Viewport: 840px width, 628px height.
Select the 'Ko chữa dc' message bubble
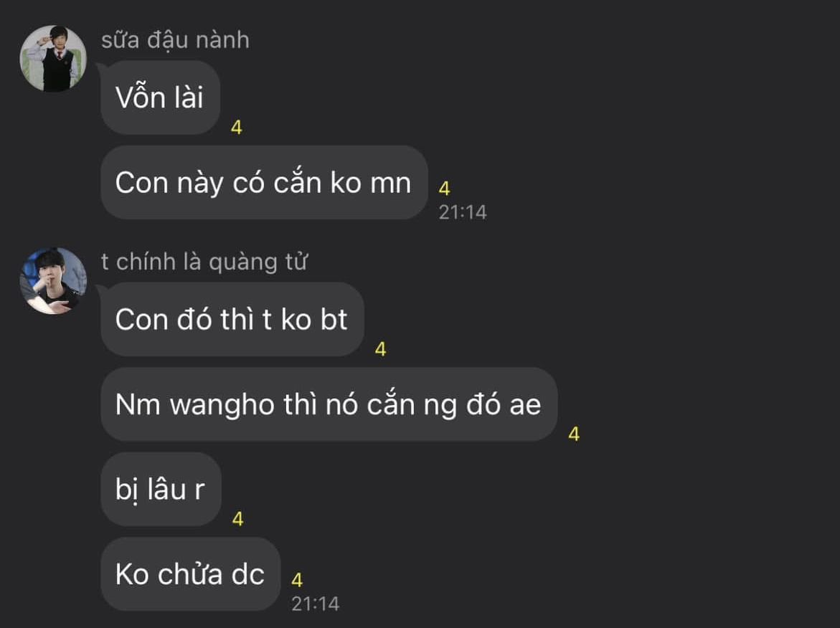click(x=191, y=574)
